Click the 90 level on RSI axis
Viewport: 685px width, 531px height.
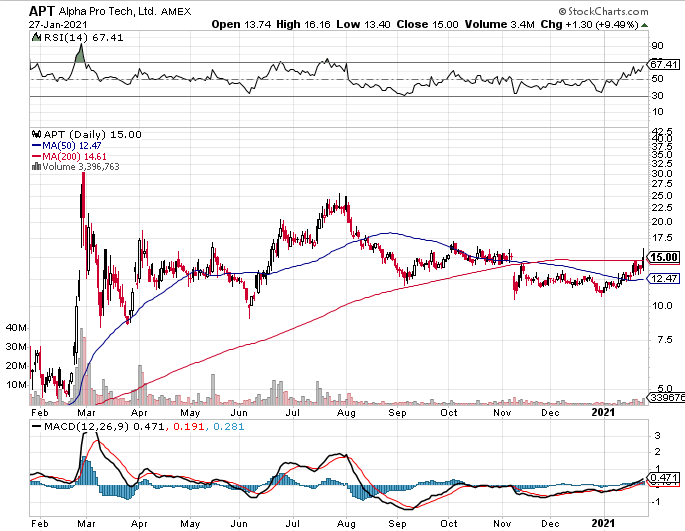coord(657,46)
